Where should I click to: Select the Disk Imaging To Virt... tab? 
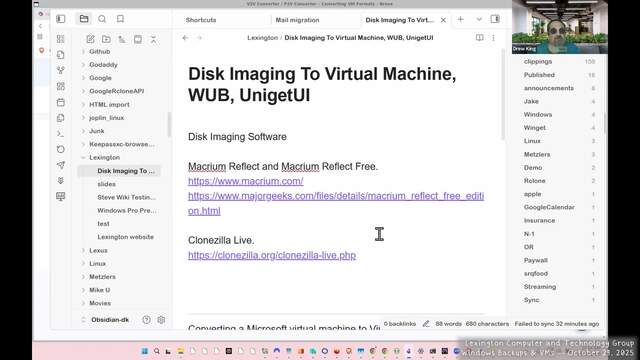pos(400,20)
